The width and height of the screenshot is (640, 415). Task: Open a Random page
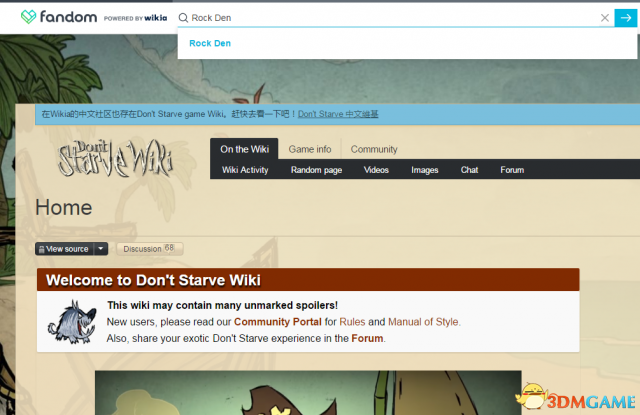(x=316, y=170)
